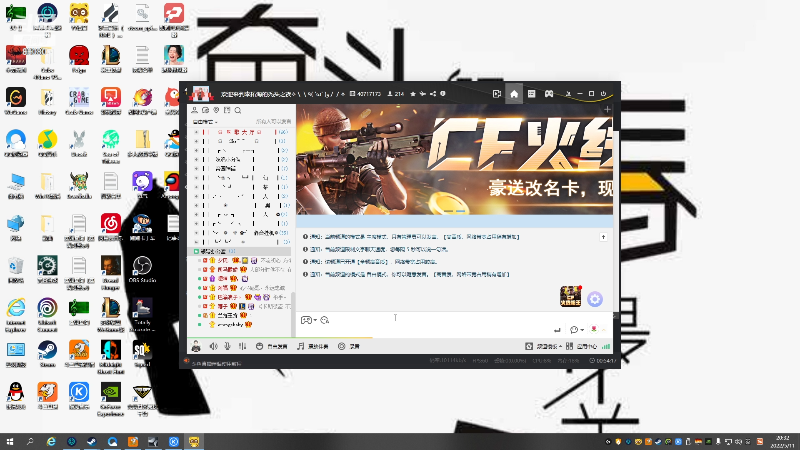This screenshot has width=800, height=450.
Task: Switch to the YY app in taskbar
Action: 194,441
